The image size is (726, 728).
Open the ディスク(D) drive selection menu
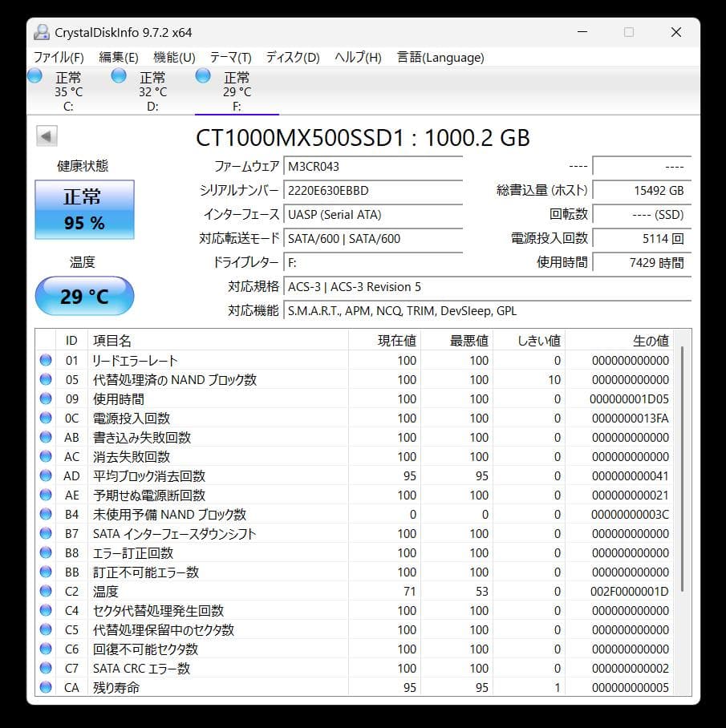click(294, 57)
